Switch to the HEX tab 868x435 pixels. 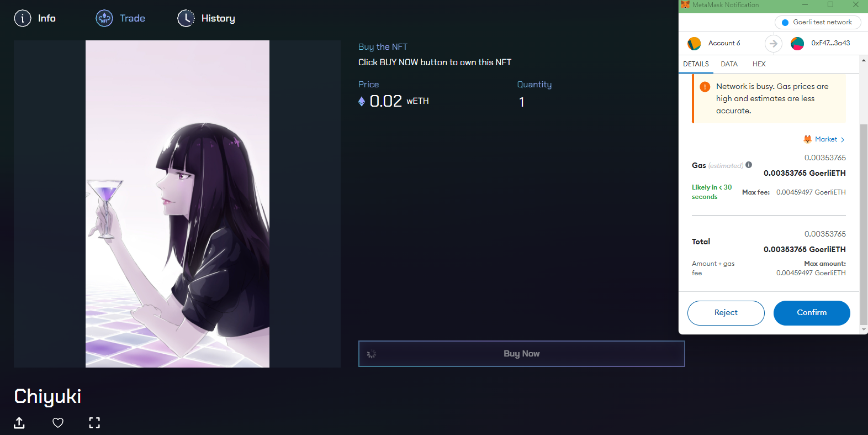[x=759, y=64]
